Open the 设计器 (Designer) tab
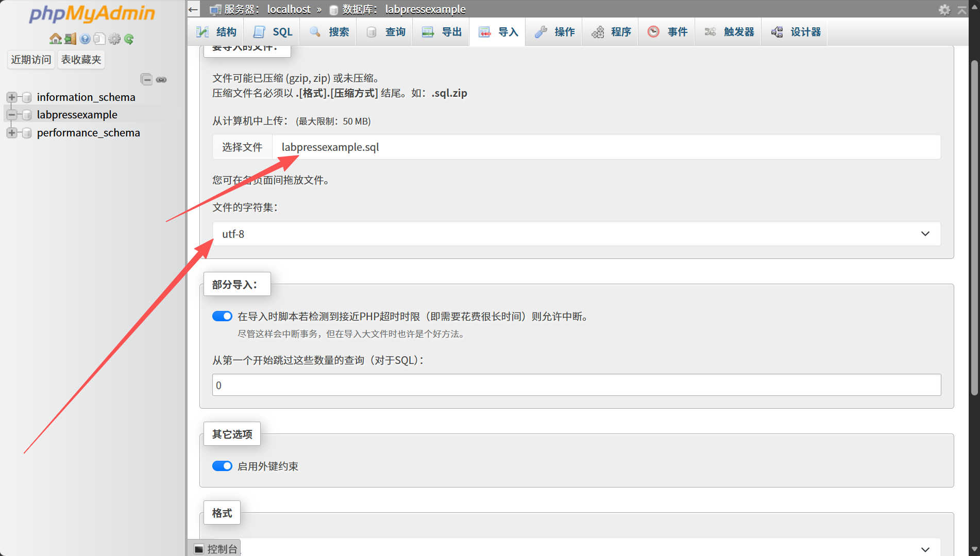This screenshot has width=980, height=556. 796,32
